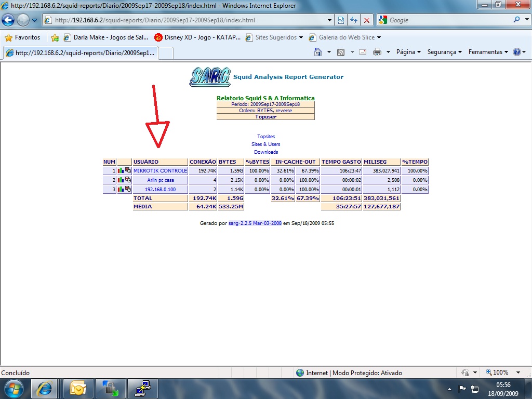Click the 383,027,941 MILISEG cell
This screenshot has height=399, width=532.
[382, 170]
